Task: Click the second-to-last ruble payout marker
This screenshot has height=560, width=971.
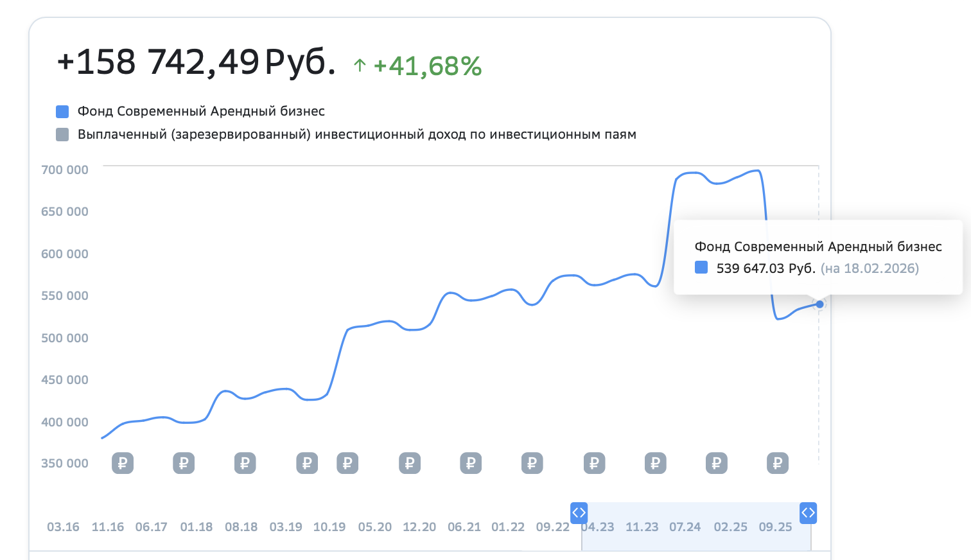Action: [717, 463]
